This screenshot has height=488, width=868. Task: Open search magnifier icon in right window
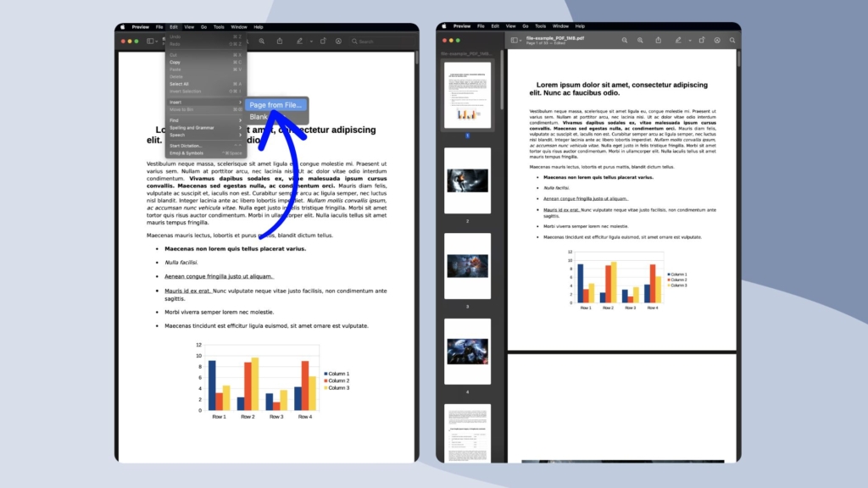click(x=732, y=40)
